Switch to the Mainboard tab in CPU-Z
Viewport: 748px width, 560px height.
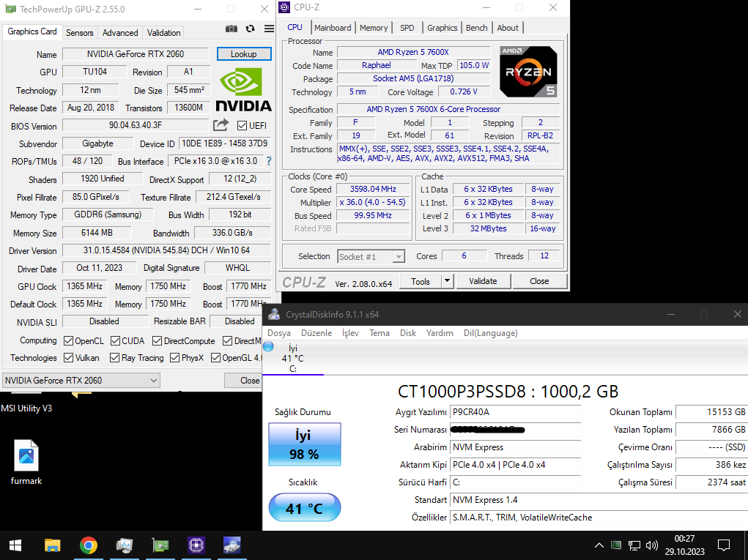tap(333, 28)
